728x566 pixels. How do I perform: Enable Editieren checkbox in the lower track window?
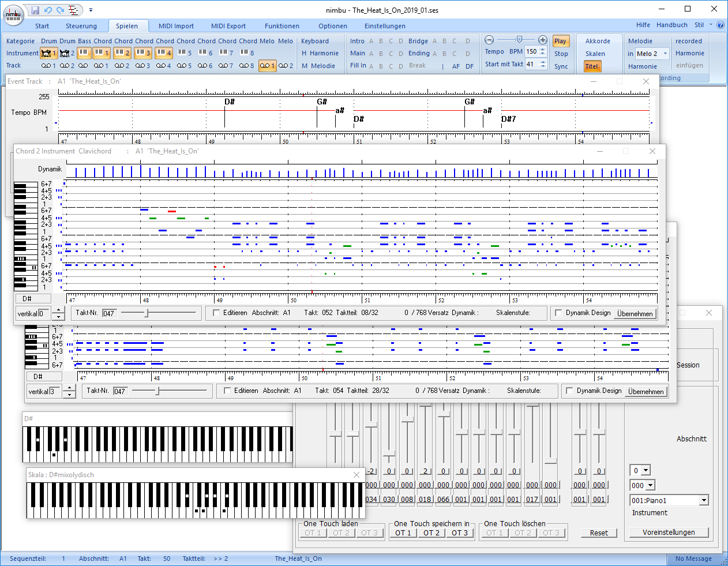(x=227, y=391)
